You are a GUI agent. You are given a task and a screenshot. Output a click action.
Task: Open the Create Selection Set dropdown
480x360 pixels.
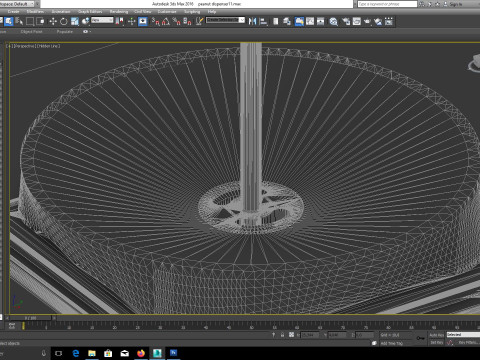225,20
